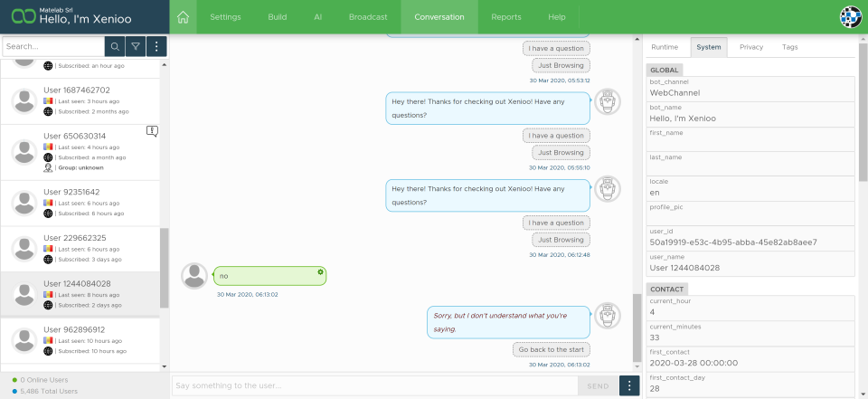Click the avatar of User 92351642
Viewport: 868px width, 399px height.
[x=24, y=203]
